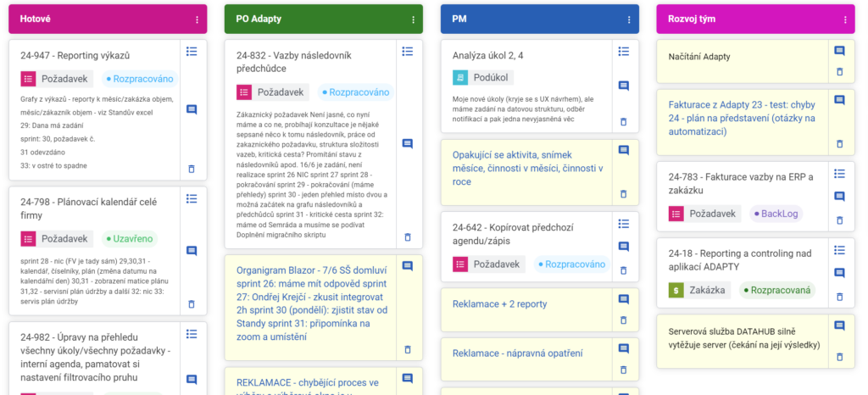868x395 pixels.
Task: Click the Zakázka type tag on 24-18 card
Action: (699, 290)
